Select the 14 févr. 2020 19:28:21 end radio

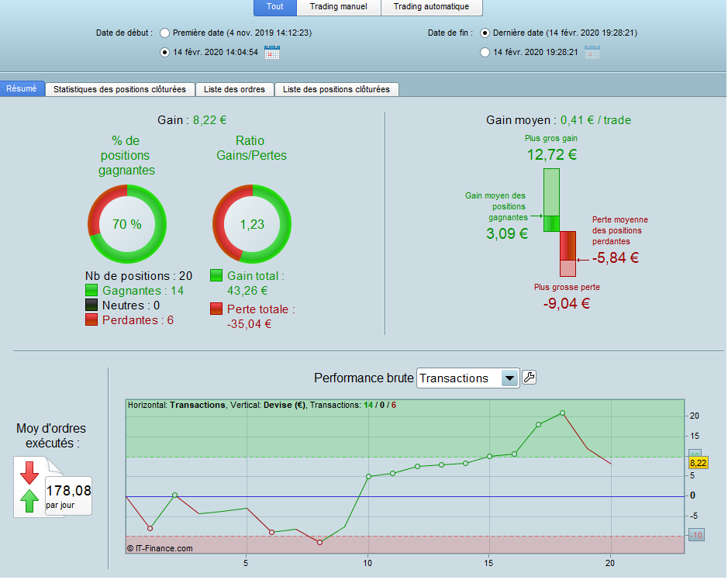[485, 53]
